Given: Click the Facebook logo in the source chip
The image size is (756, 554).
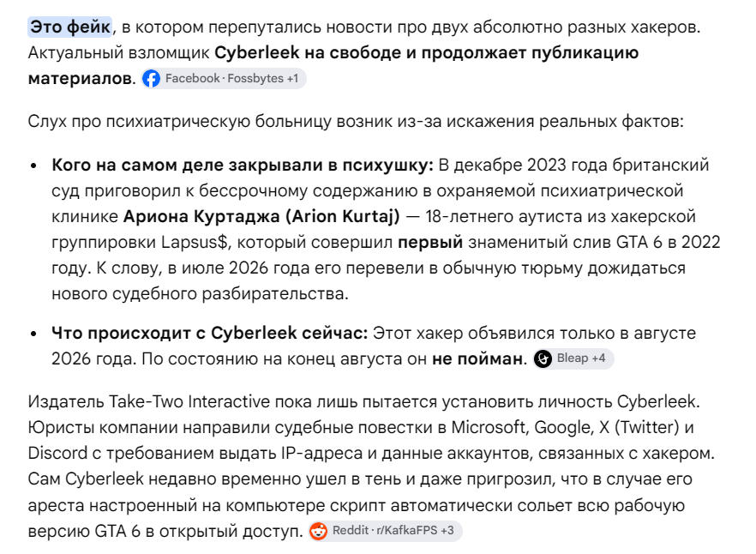Looking at the screenshot, I should 151,78.
